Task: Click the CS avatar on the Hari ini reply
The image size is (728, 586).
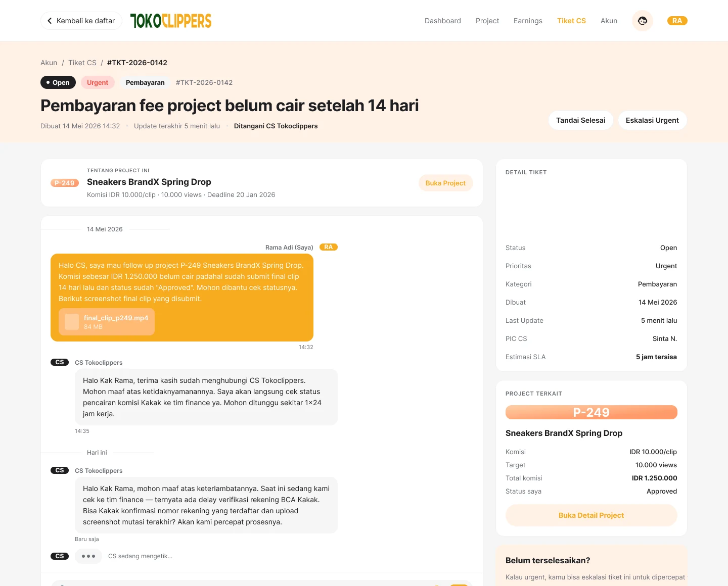Action: pyautogui.click(x=60, y=470)
